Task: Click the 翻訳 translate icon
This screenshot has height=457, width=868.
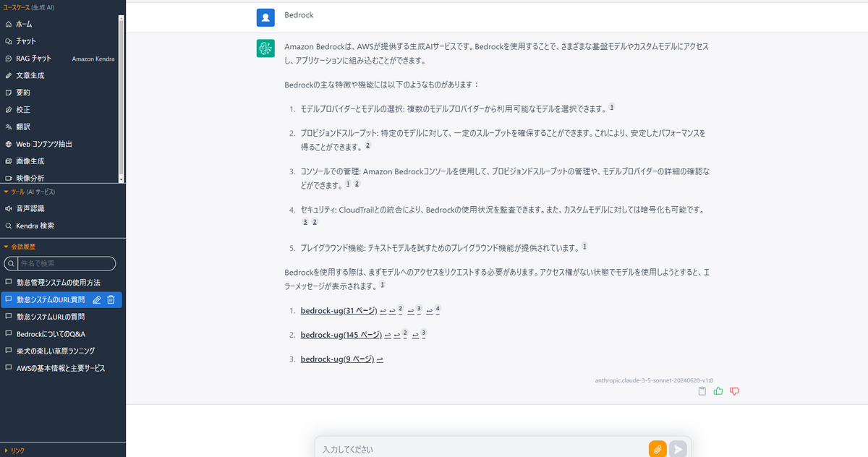Action: (9, 127)
